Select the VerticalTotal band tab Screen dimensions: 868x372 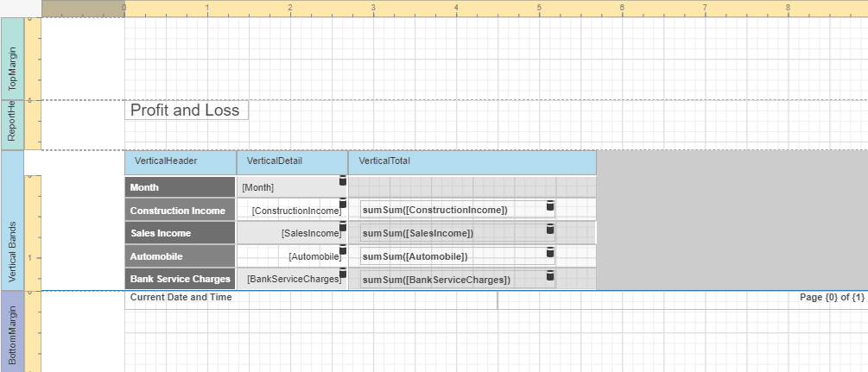(x=472, y=161)
